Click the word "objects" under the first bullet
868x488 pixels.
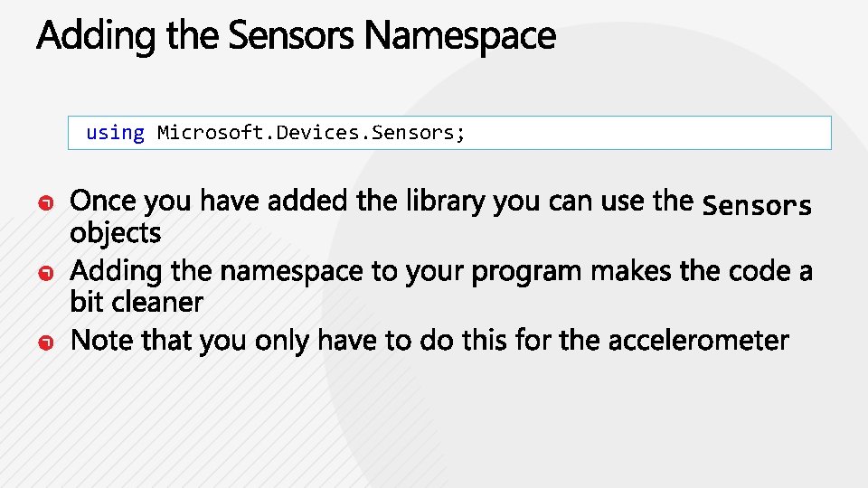pyautogui.click(x=115, y=233)
